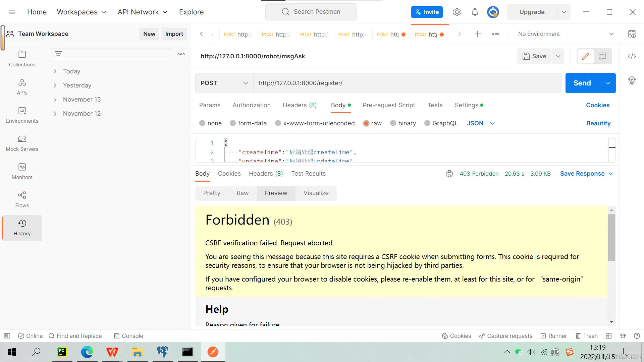Open Postman settings gear

[457, 12]
